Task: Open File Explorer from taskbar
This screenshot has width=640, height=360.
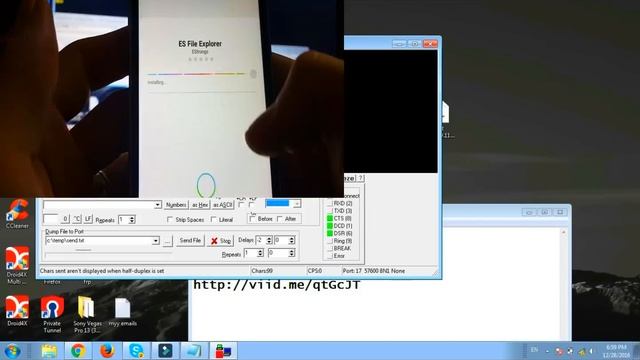Action: coord(49,351)
